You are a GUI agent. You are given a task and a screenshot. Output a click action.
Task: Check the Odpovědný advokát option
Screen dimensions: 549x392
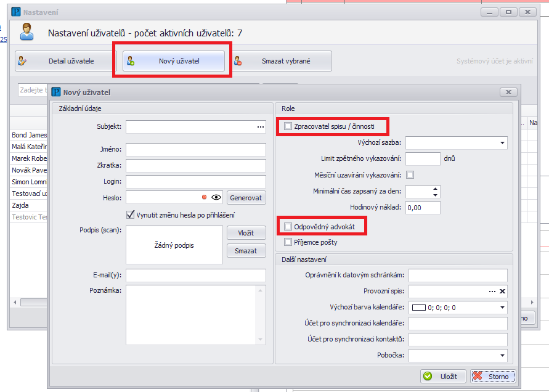click(x=288, y=227)
